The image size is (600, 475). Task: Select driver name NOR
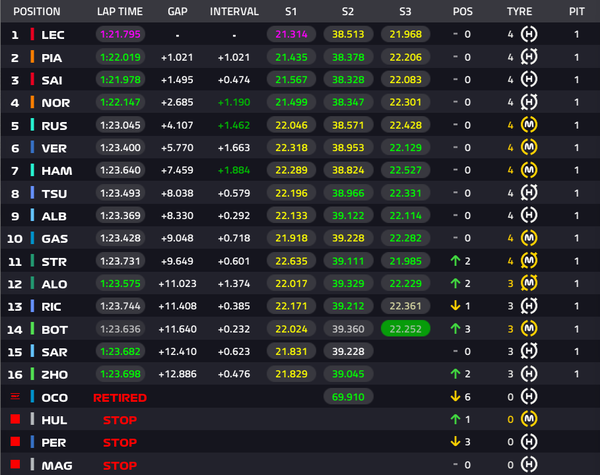(55, 103)
